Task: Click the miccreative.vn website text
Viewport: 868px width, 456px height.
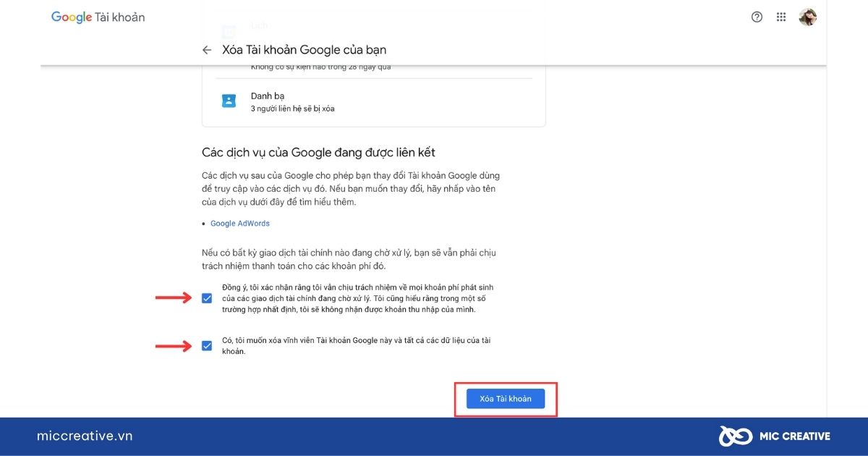Action: click(x=85, y=436)
